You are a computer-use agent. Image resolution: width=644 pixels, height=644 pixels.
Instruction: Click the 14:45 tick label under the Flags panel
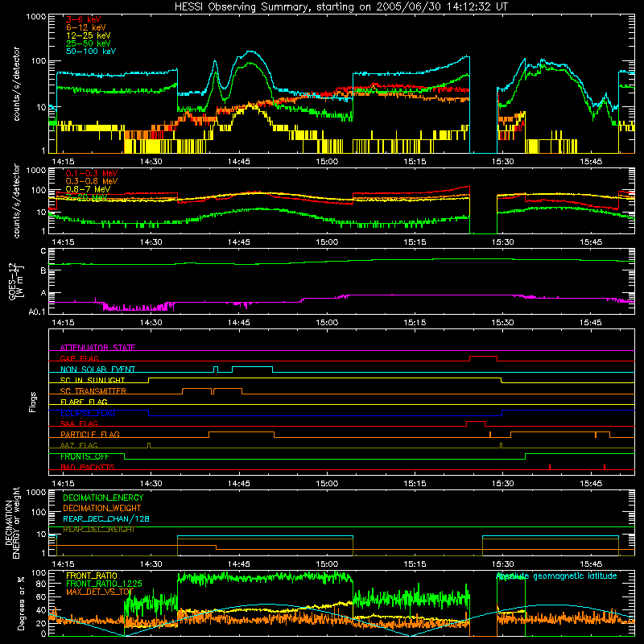coord(238,483)
